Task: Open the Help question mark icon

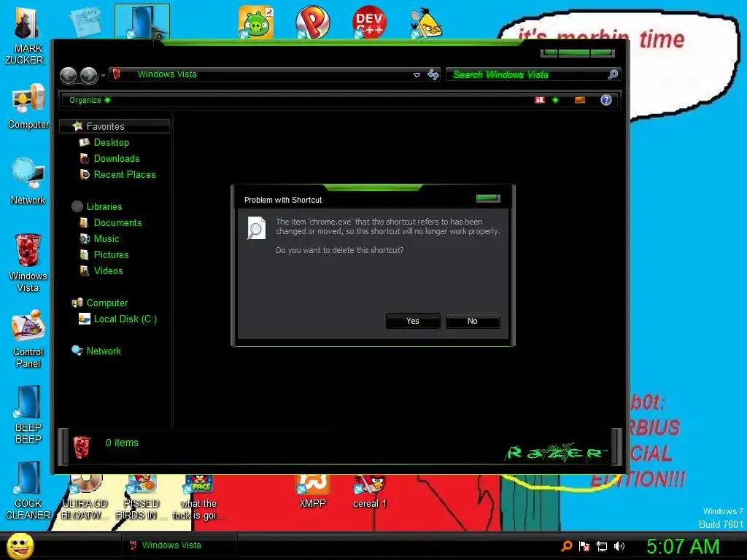Action: coord(606,100)
